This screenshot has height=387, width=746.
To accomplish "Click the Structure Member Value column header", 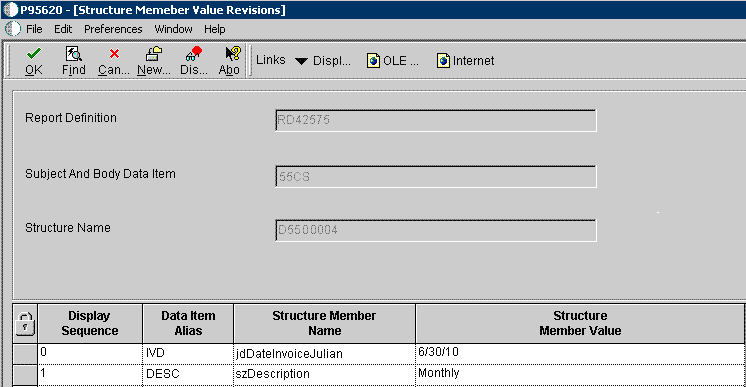I will pos(580,323).
